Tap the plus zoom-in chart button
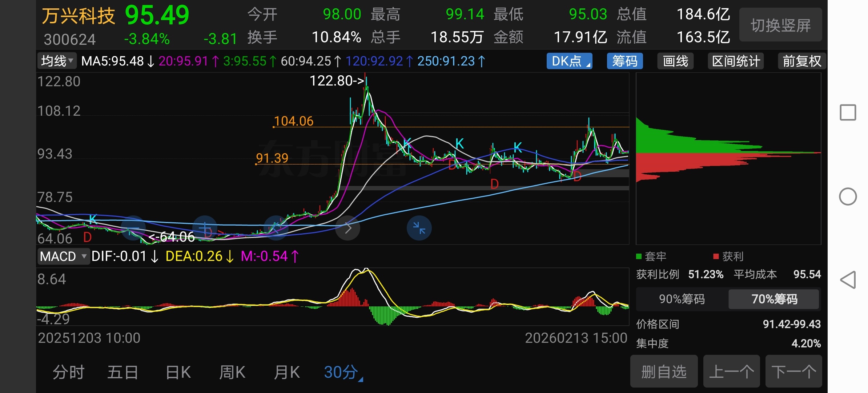The width and height of the screenshot is (868, 393). [x=205, y=228]
